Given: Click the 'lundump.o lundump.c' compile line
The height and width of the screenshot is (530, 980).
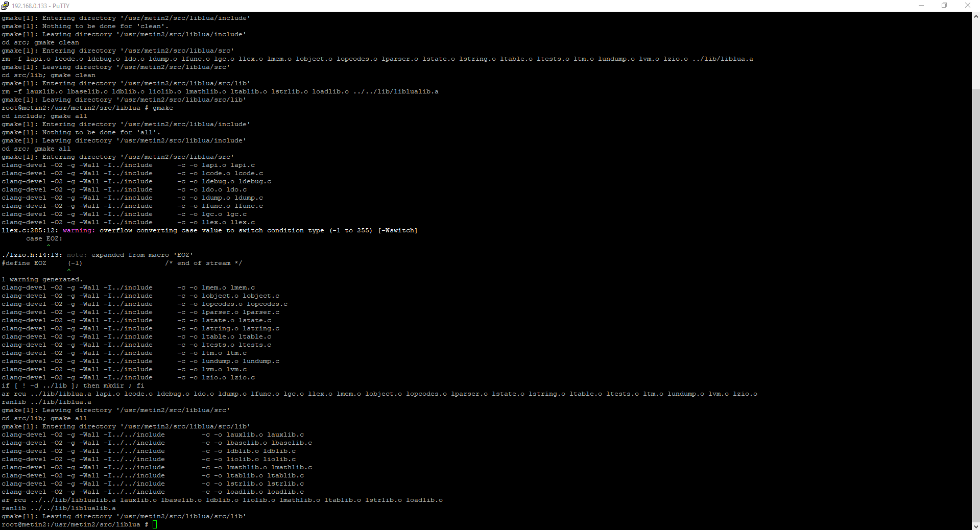Looking at the screenshot, I should pyautogui.click(x=140, y=361).
